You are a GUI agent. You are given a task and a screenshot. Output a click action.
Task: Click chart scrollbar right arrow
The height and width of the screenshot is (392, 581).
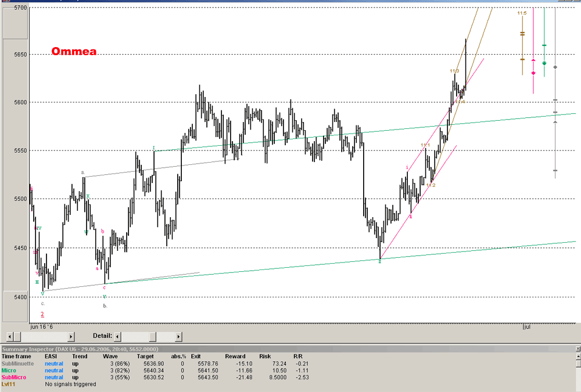pyautogui.click(x=71, y=337)
